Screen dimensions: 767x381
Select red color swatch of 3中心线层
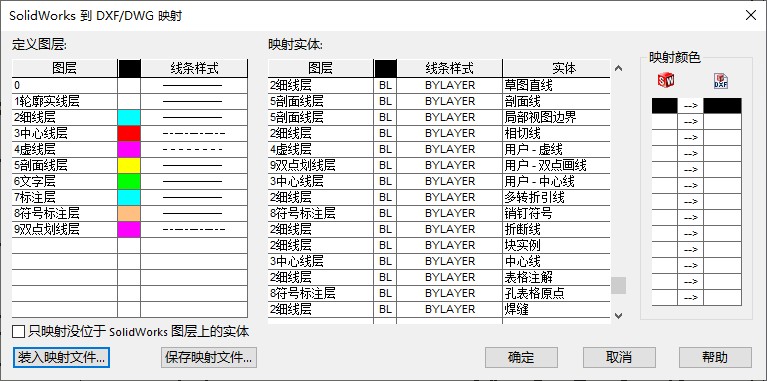(129, 134)
